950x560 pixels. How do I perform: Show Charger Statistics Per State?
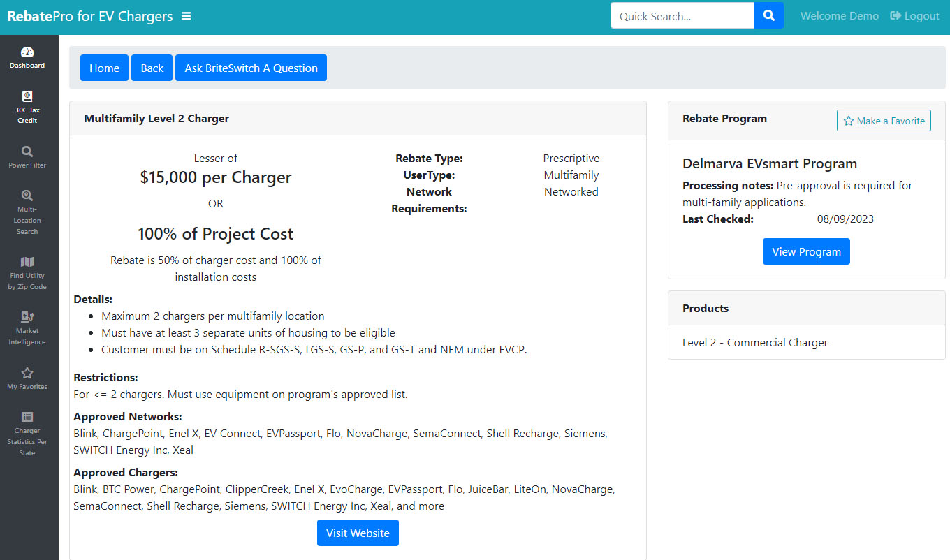coord(27,430)
